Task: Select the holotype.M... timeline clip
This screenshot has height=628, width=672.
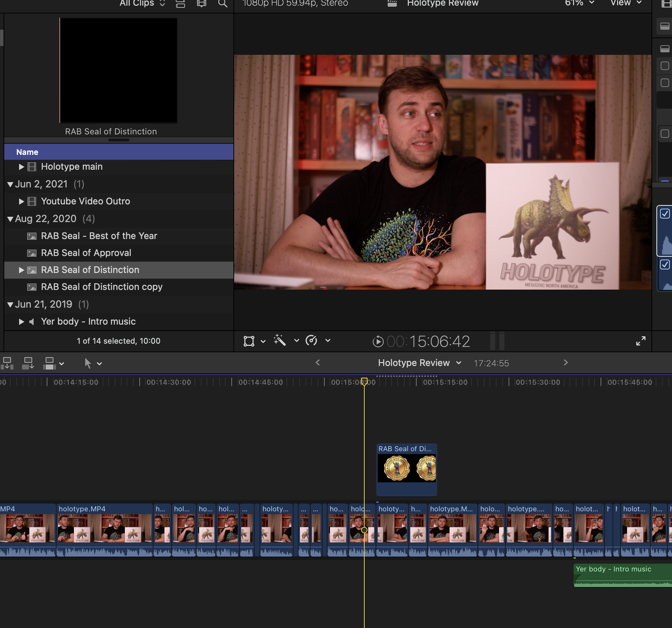Action: click(x=452, y=530)
